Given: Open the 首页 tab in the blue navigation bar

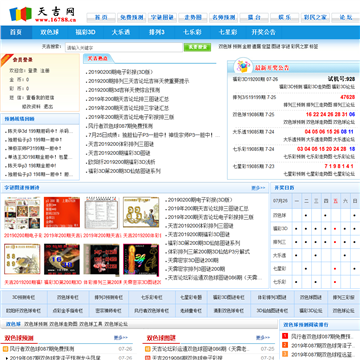Looking at the screenshot, I should coord(16,32).
